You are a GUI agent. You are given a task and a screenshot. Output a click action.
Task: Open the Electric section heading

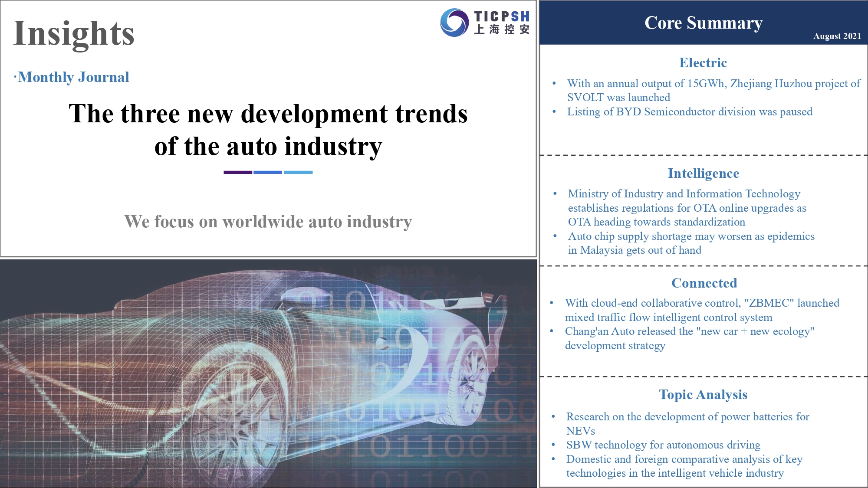tap(703, 62)
